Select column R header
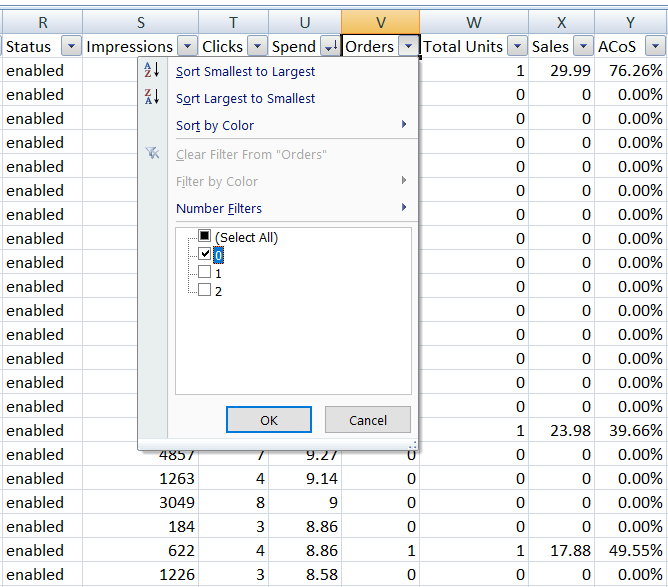 (x=43, y=22)
